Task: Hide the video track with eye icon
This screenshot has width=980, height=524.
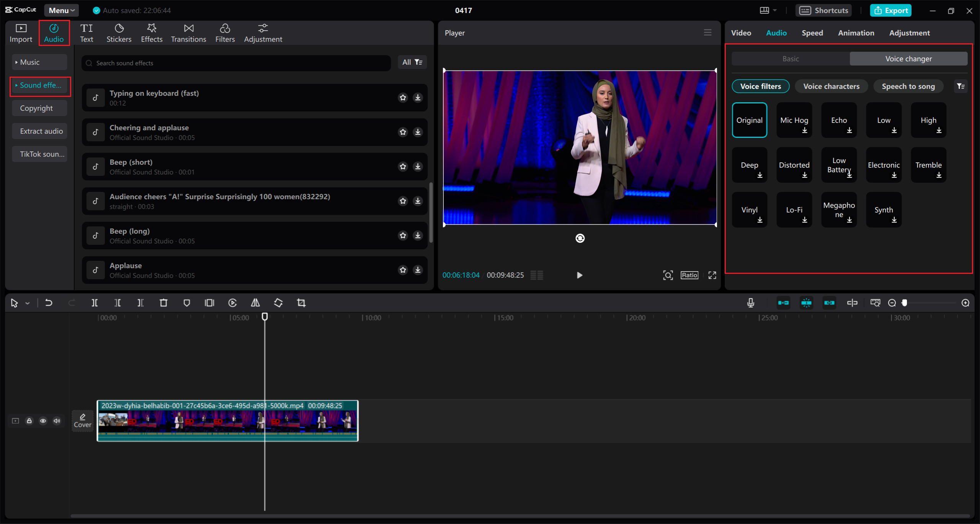Action: [43, 421]
